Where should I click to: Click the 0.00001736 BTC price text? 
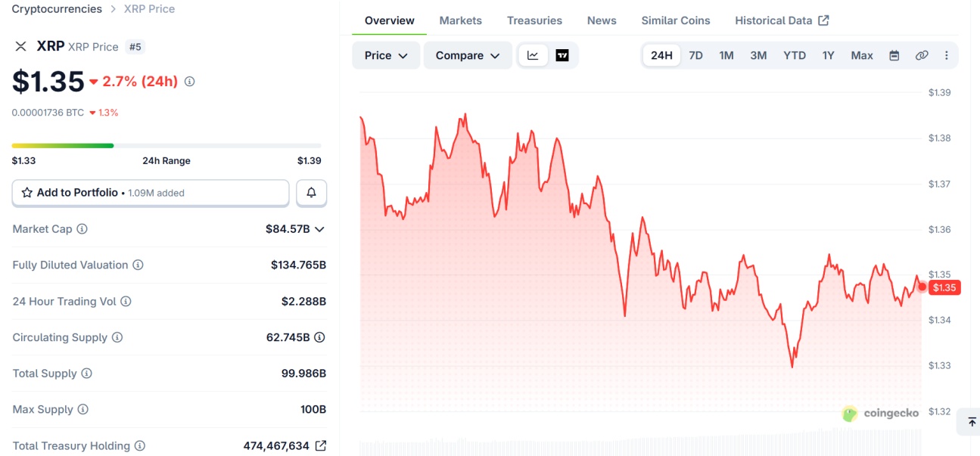coord(48,113)
